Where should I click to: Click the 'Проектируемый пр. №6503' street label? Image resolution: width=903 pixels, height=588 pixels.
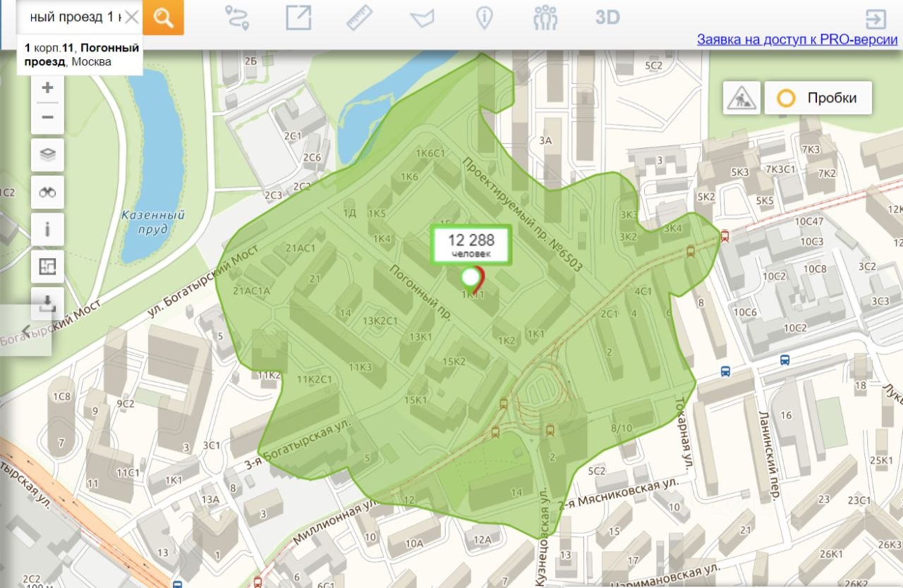click(523, 214)
